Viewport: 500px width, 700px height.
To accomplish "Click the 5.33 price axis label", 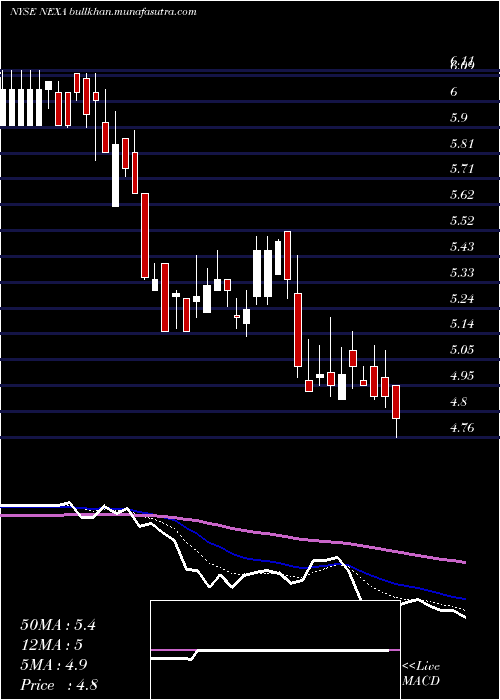I will [463, 273].
